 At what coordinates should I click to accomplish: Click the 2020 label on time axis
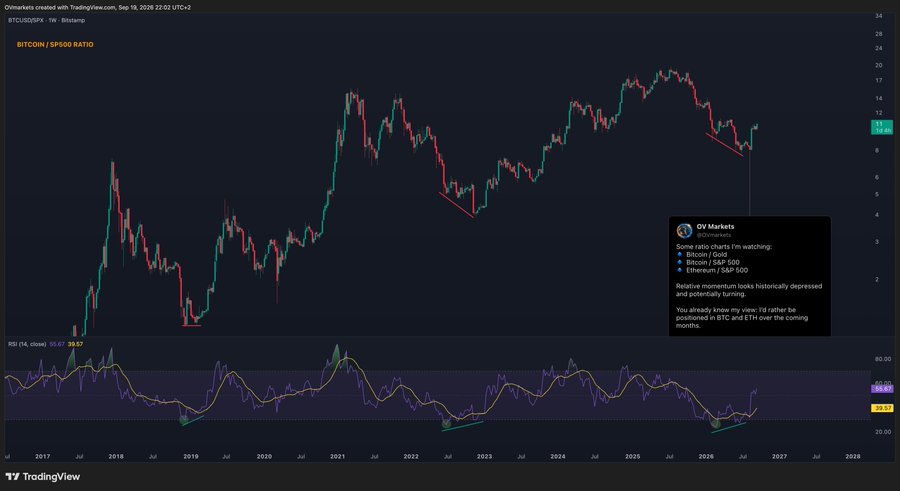pos(264,457)
